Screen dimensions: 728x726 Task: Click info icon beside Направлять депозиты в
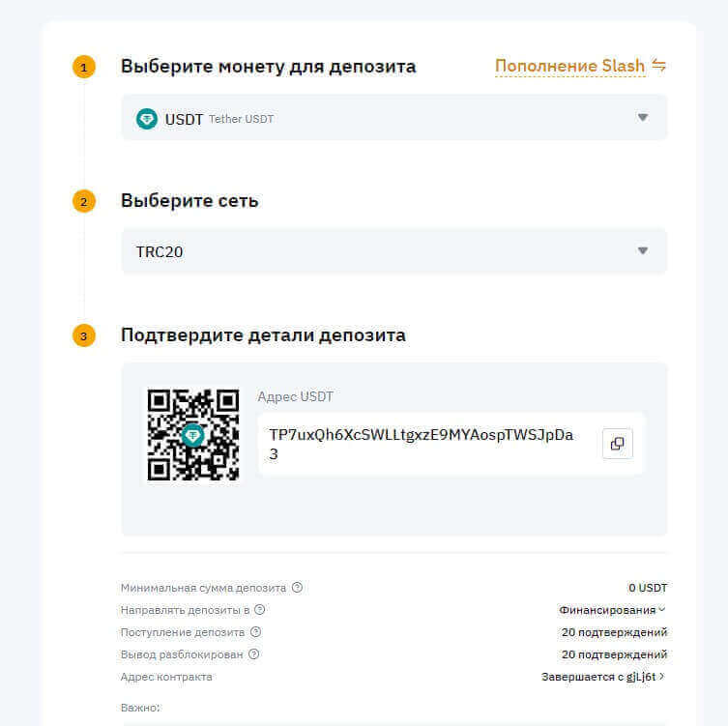[x=260, y=610]
